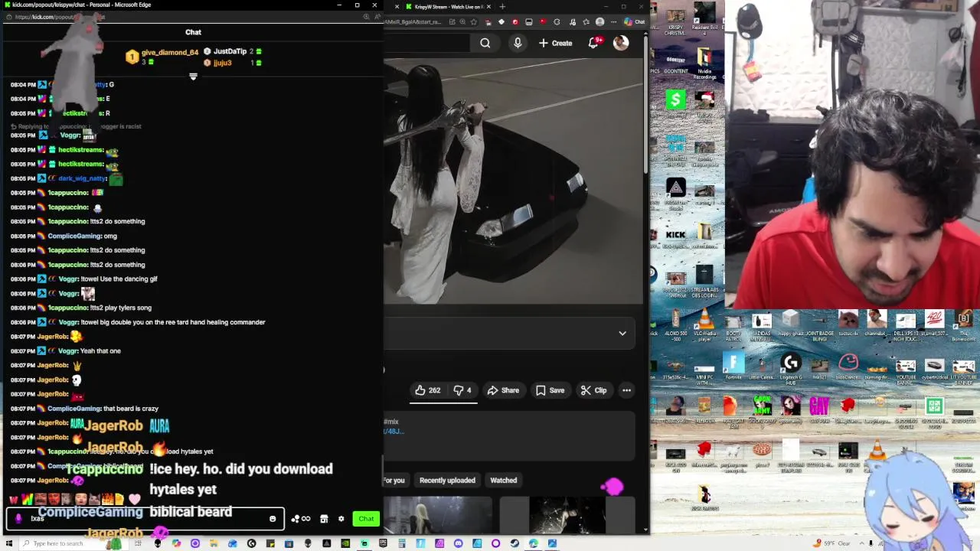
Task: Click the green Chat send button
Action: coord(366,519)
